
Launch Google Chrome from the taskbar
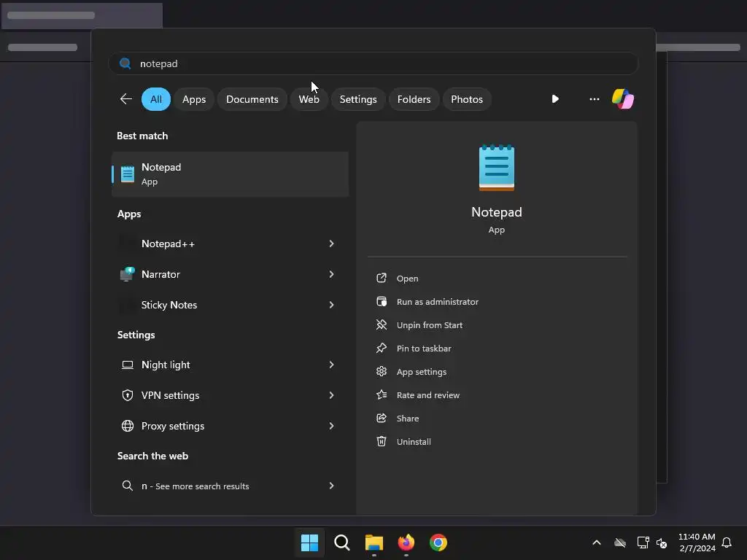click(x=438, y=542)
